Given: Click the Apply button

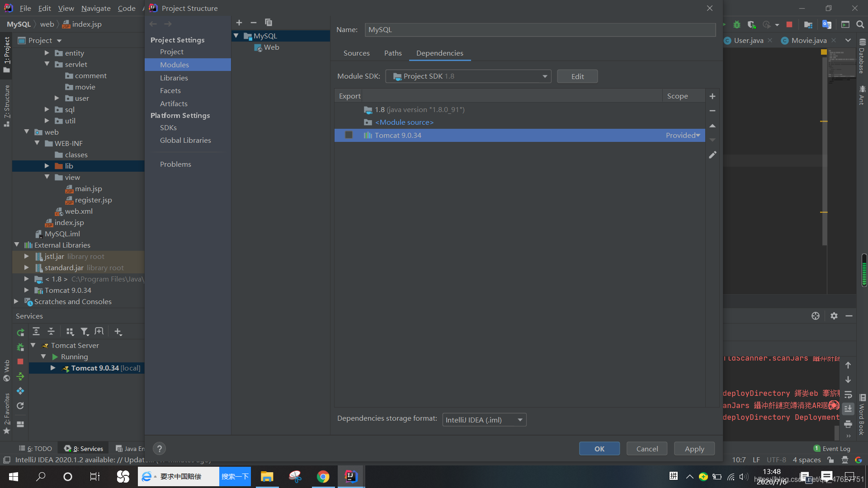Looking at the screenshot, I should coord(694,449).
